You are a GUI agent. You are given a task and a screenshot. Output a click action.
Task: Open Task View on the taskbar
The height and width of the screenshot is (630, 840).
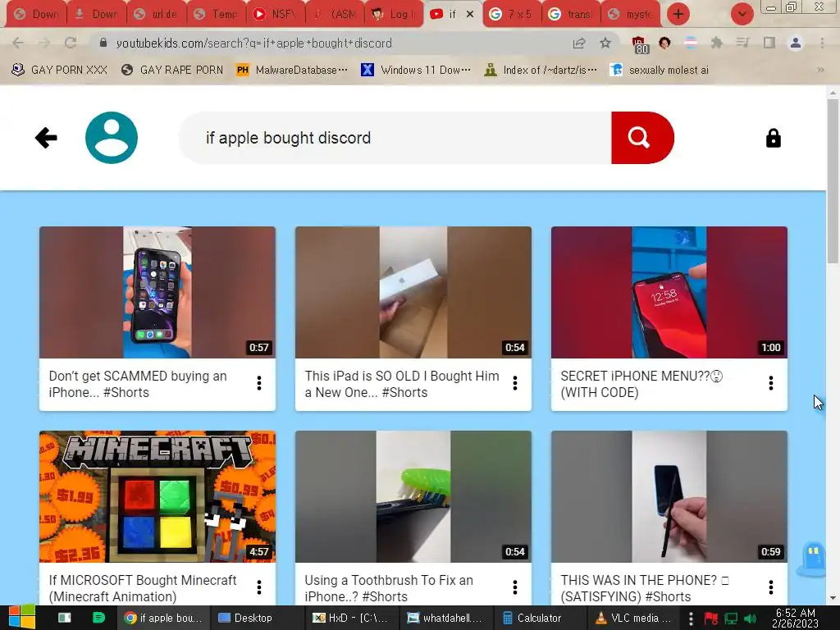[x=64, y=618]
